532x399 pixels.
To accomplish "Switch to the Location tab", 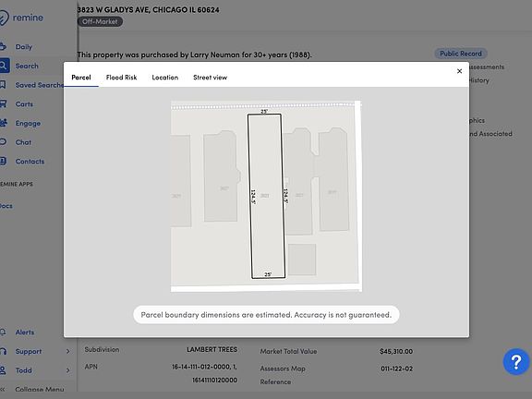I will tap(165, 78).
